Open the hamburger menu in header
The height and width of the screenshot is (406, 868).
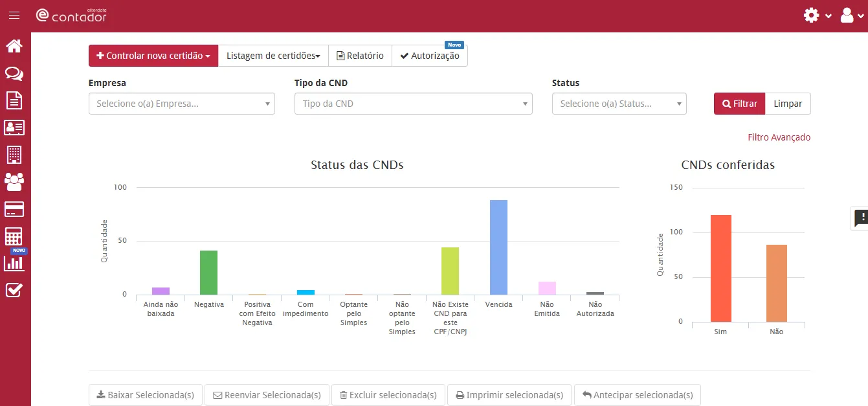(14, 16)
